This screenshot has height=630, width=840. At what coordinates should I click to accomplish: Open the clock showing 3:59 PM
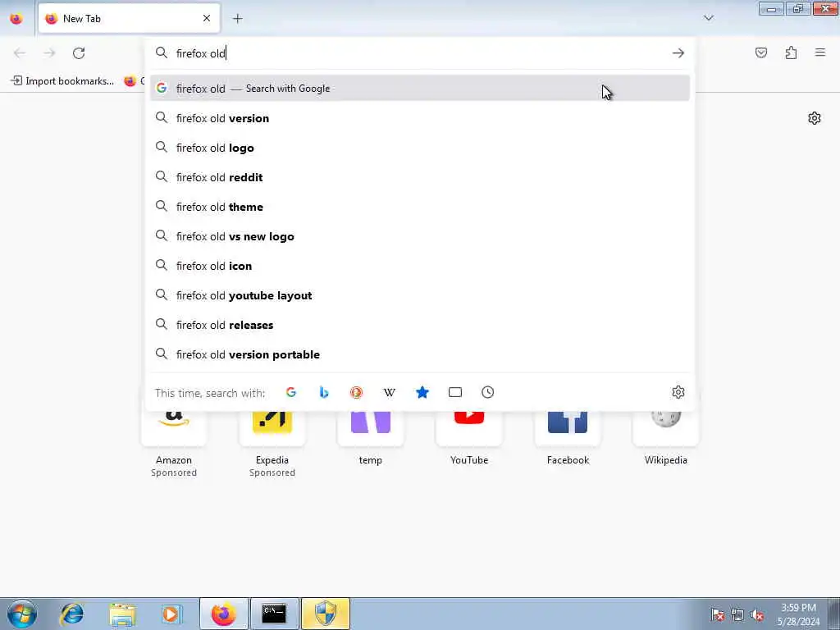798,614
